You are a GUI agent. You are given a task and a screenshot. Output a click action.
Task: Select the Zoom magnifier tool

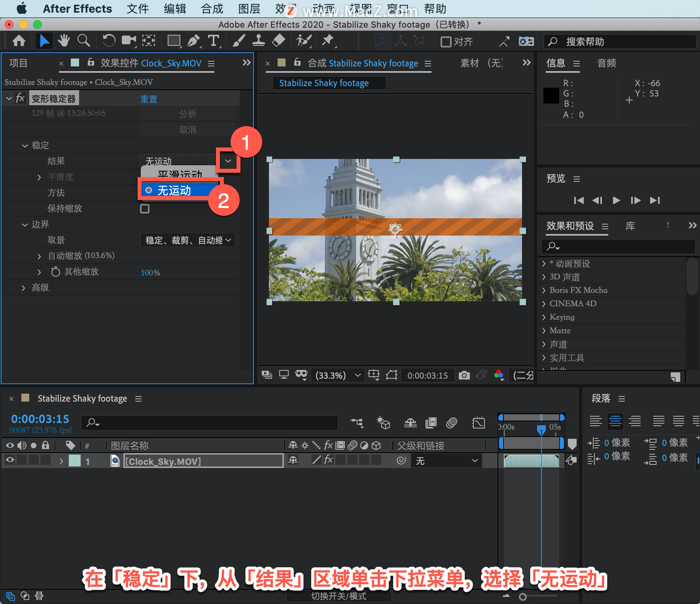pos(83,41)
